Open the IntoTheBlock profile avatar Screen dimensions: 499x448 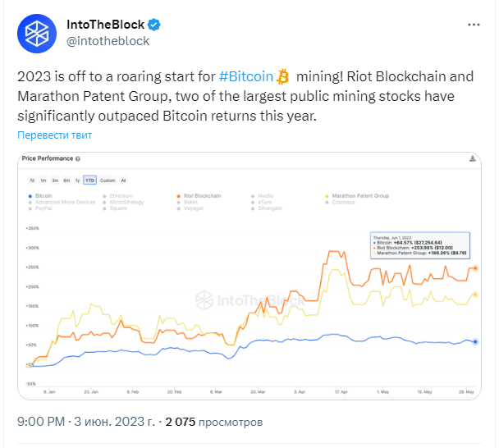point(37,34)
